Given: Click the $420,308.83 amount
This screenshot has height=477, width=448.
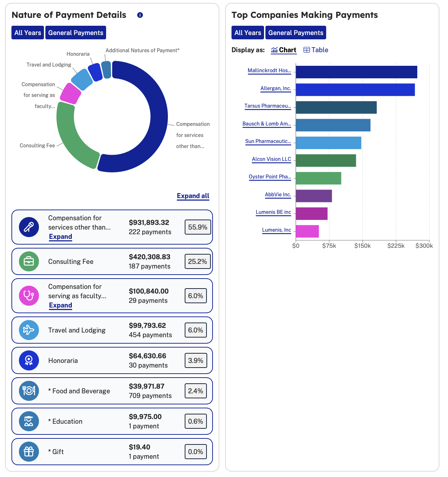Looking at the screenshot, I should (x=150, y=257).
